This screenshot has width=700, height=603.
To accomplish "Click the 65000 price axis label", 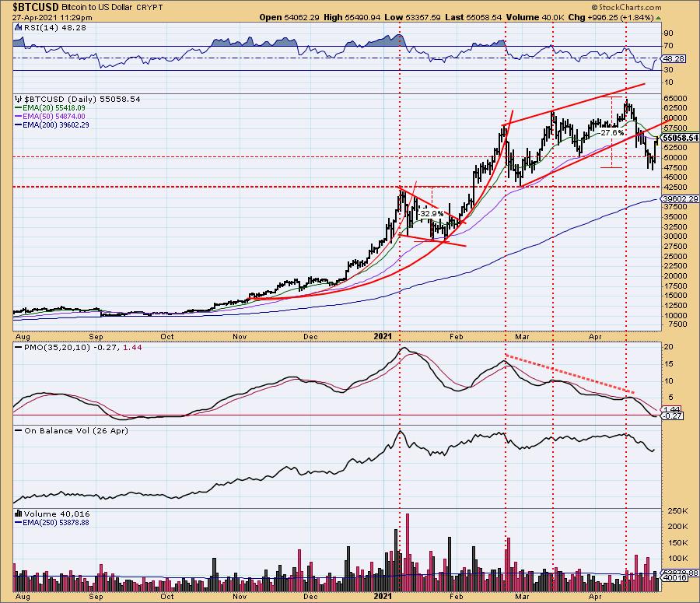I will (675, 98).
